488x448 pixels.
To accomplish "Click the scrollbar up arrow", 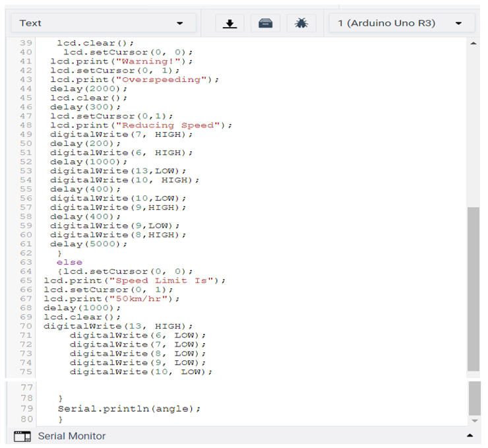I will (473, 44).
